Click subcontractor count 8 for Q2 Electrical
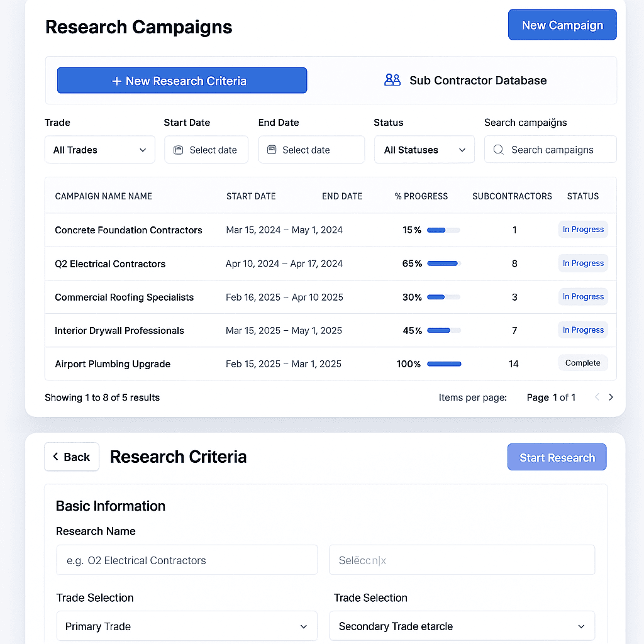644x644 pixels. pos(514,264)
